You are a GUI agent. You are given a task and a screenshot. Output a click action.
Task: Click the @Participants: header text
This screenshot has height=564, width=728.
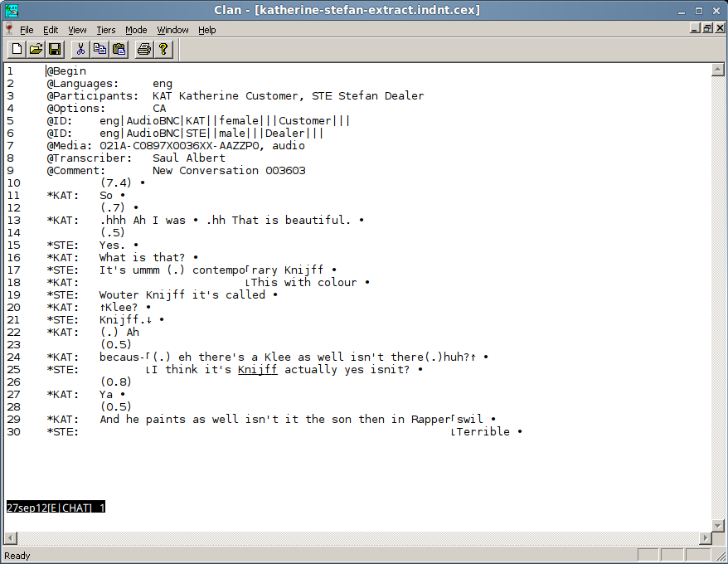[92, 96]
